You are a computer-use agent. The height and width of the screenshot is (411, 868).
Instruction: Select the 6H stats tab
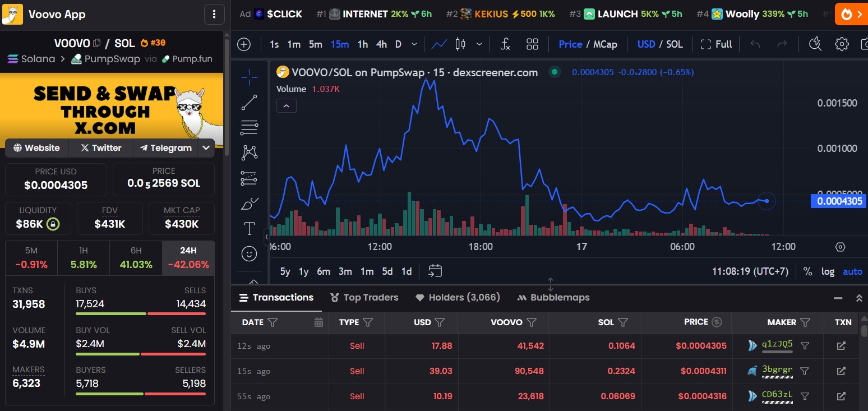point(136,258)
